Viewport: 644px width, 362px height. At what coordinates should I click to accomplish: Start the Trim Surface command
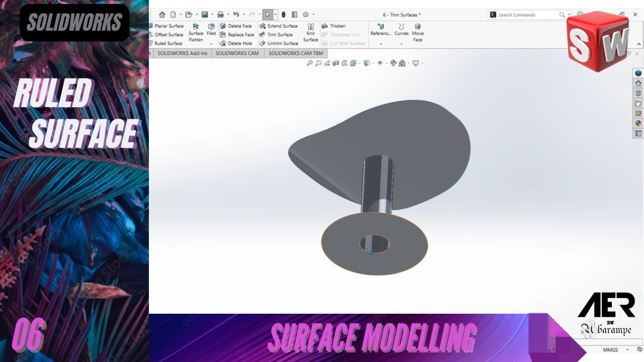pyautogui.click(x=276, y=35)
